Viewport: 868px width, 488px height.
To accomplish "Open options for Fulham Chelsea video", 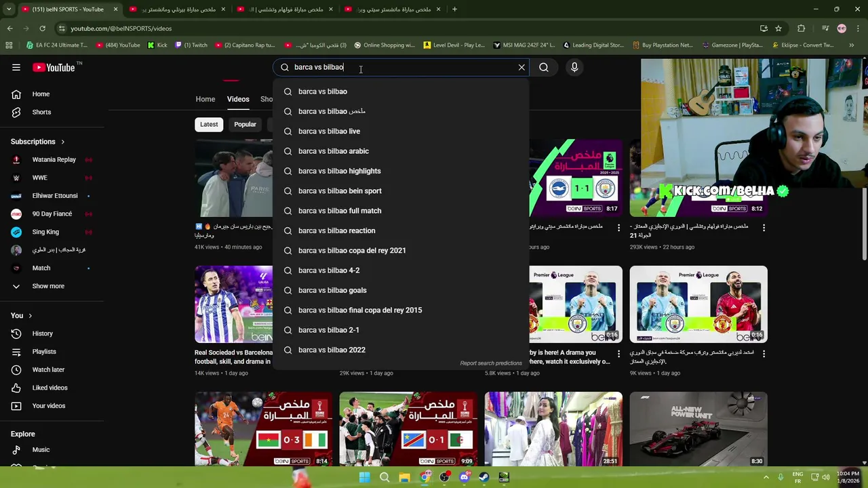I will (764, 228).
